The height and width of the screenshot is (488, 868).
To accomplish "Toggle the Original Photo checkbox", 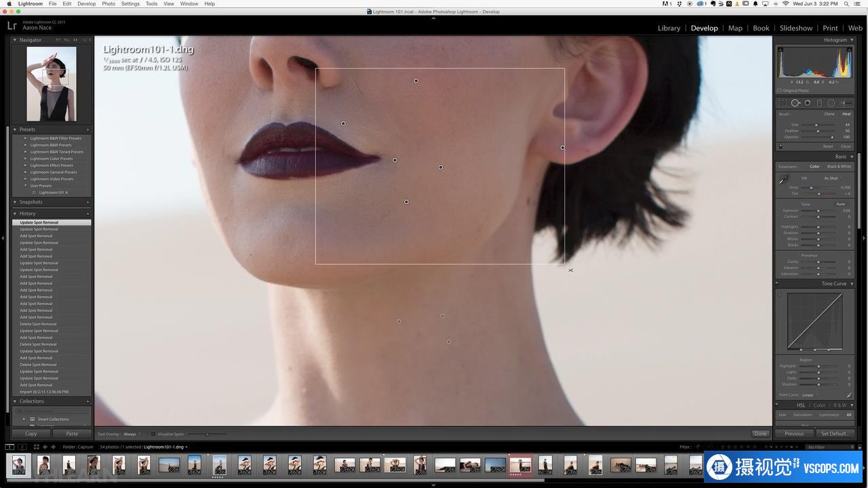I will [x=779, y=90].
